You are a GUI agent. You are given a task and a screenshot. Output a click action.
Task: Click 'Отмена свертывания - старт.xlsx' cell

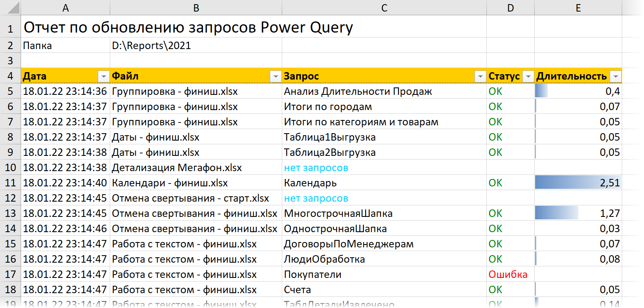[196, 198]
